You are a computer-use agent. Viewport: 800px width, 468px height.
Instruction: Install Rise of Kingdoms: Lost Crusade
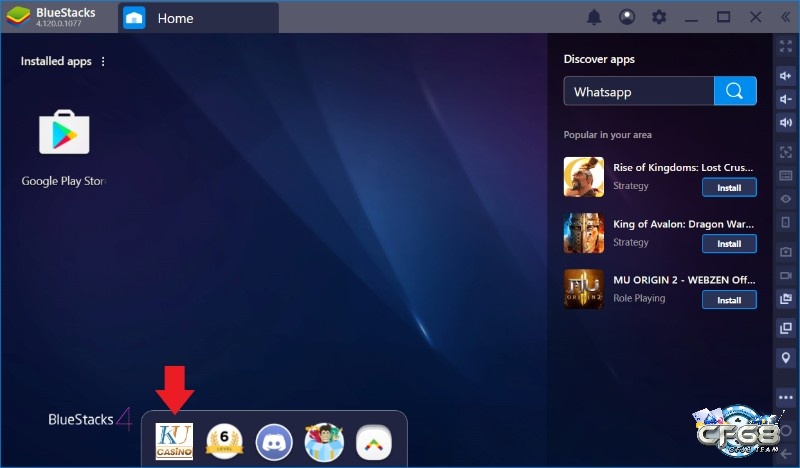click(729, 188)
